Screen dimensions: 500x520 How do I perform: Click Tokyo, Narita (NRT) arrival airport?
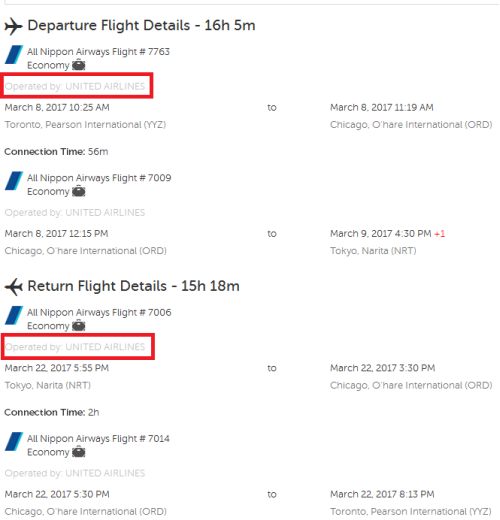tap(373, 251)
